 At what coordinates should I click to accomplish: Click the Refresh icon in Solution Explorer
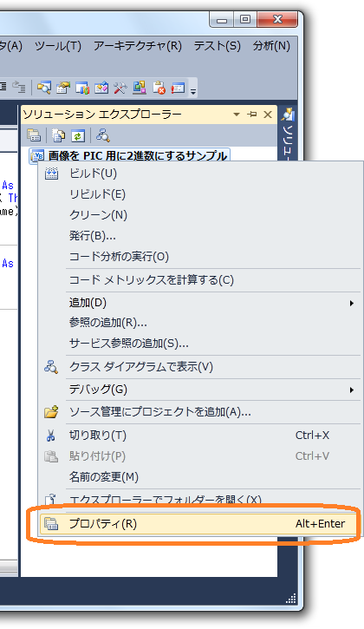tap(78, 135)
